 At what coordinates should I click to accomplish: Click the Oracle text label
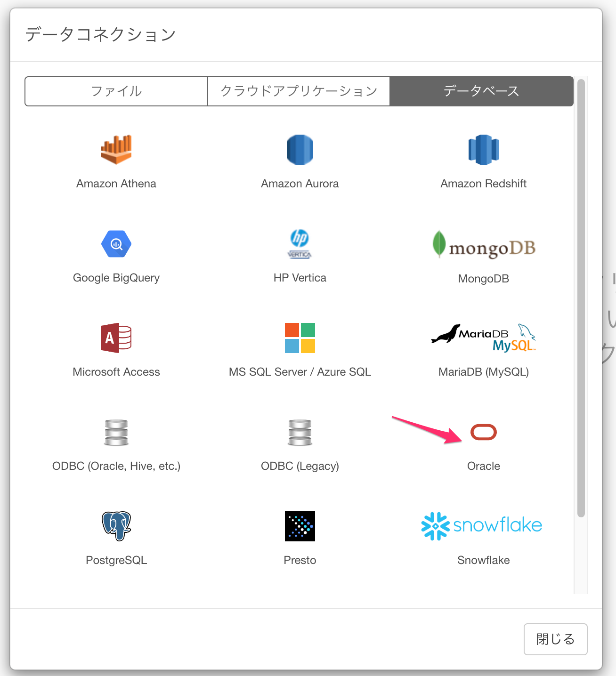[484, 466]
